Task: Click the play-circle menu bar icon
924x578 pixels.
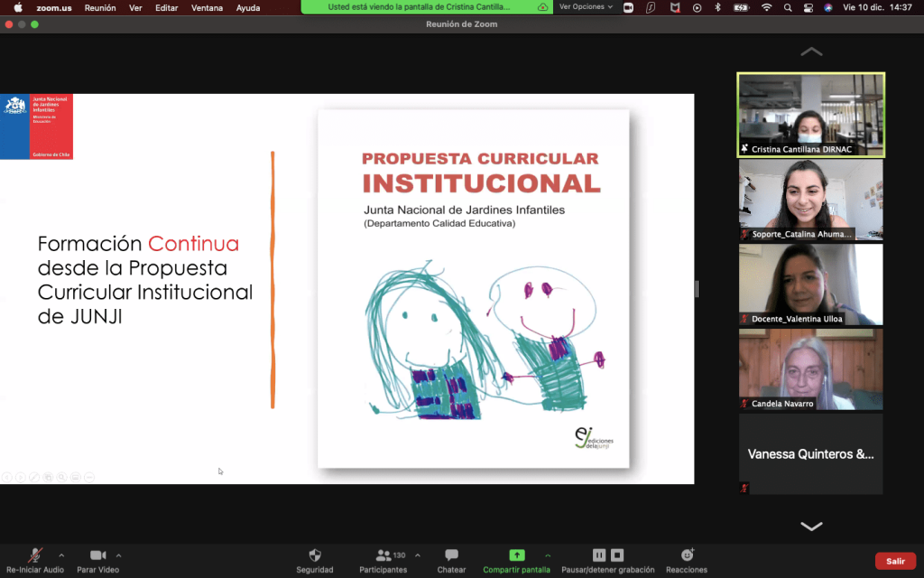Action: pyautogui.click(x=698, y=7)
